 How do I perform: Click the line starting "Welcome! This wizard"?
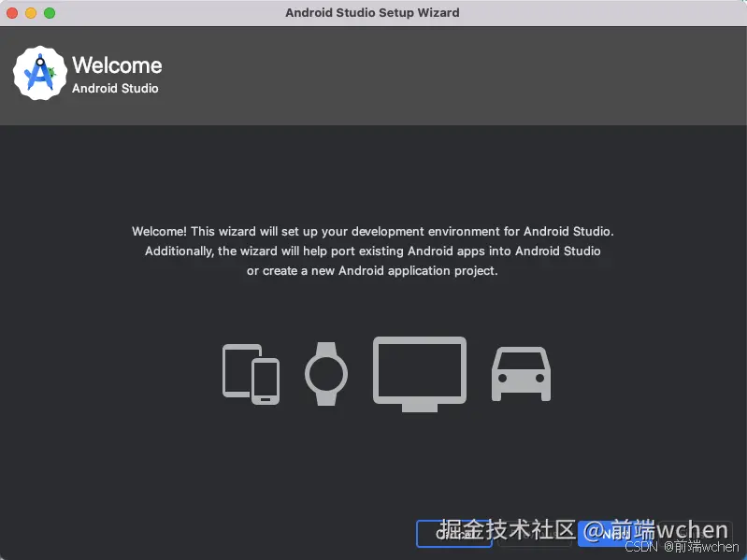pos(372,232)
